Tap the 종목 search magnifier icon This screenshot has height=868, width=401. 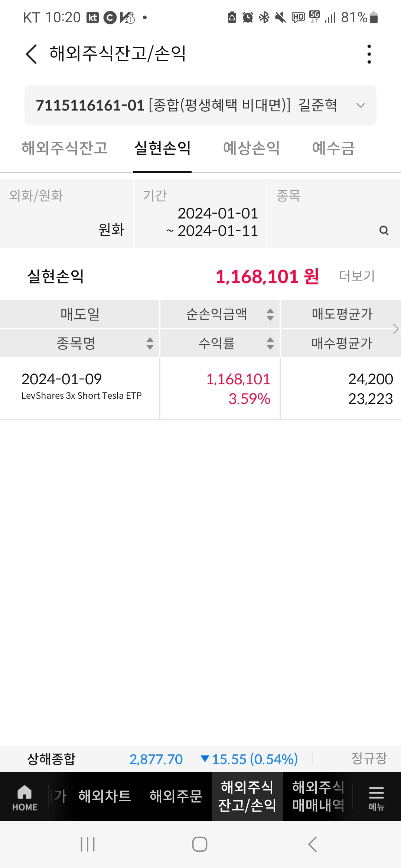(384, 230)
